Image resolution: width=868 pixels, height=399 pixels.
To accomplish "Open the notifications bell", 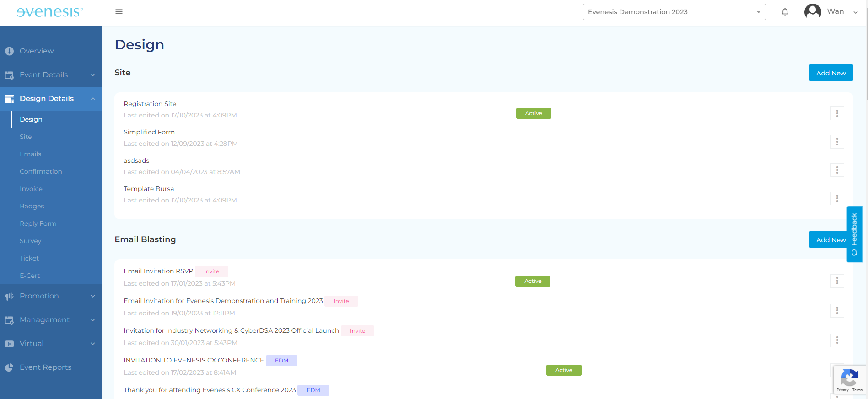I will 785,12.
